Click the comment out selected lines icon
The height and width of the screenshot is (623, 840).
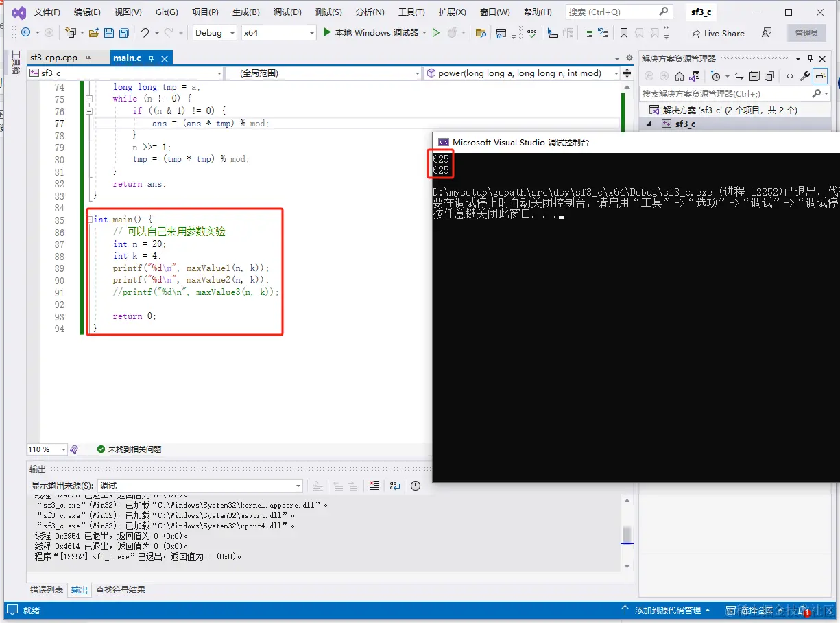click(588, 32)
